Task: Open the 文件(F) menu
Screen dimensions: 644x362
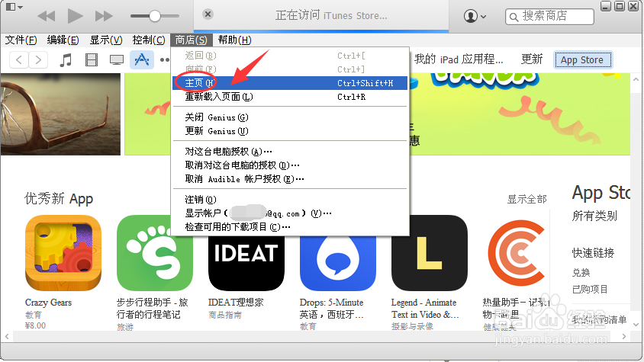Action: (21, 40)
